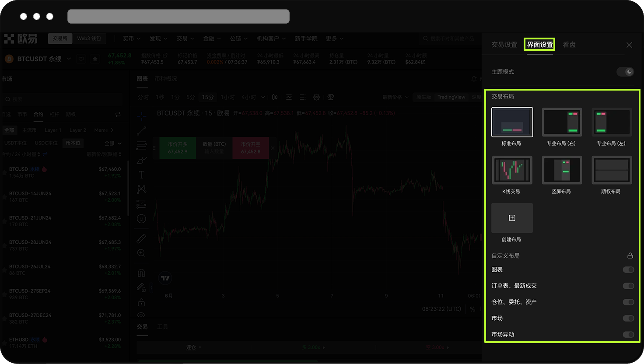Viewport: 644px width, 364px height.
Task: Toggle the 主题模式 dark mode switch
Action: [x=625, y=72]
